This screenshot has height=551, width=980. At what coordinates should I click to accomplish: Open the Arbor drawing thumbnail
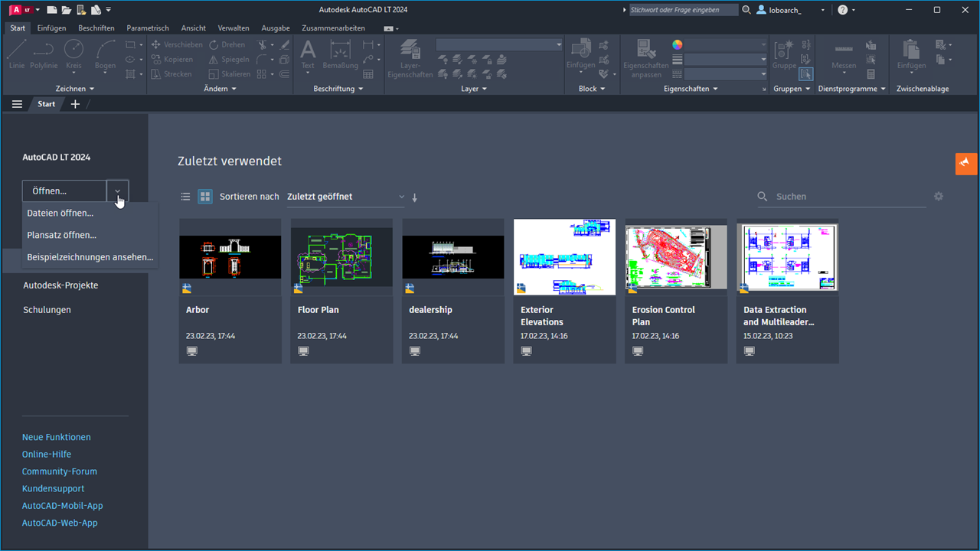pyautogui.click(x=230, y=257)
